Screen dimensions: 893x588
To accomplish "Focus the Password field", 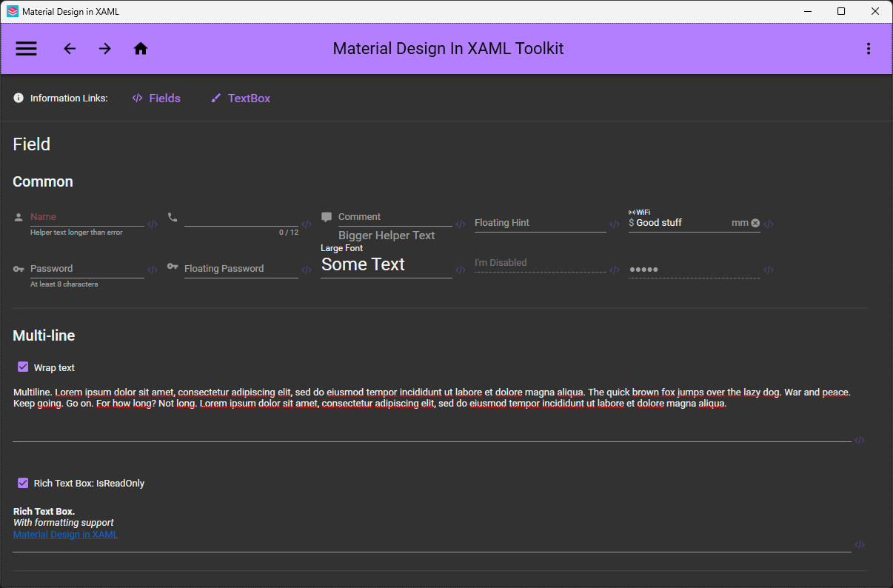I will pos(87,269).
